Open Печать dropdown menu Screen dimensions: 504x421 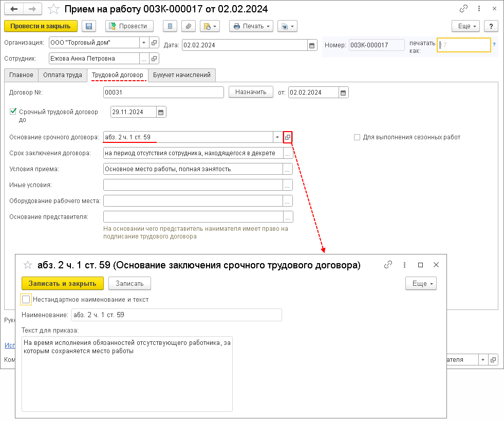251,26
